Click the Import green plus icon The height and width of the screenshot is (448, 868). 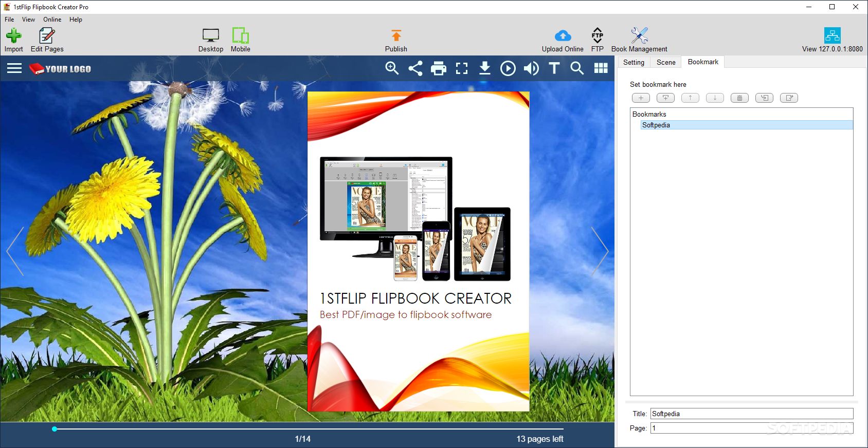pyautogui.click(x=14, y=35)
